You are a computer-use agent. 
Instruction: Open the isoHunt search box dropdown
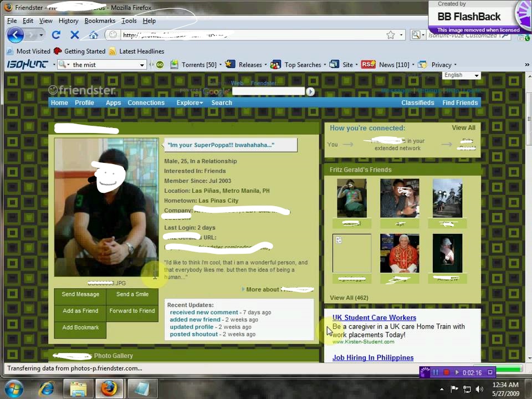[142, 64]
